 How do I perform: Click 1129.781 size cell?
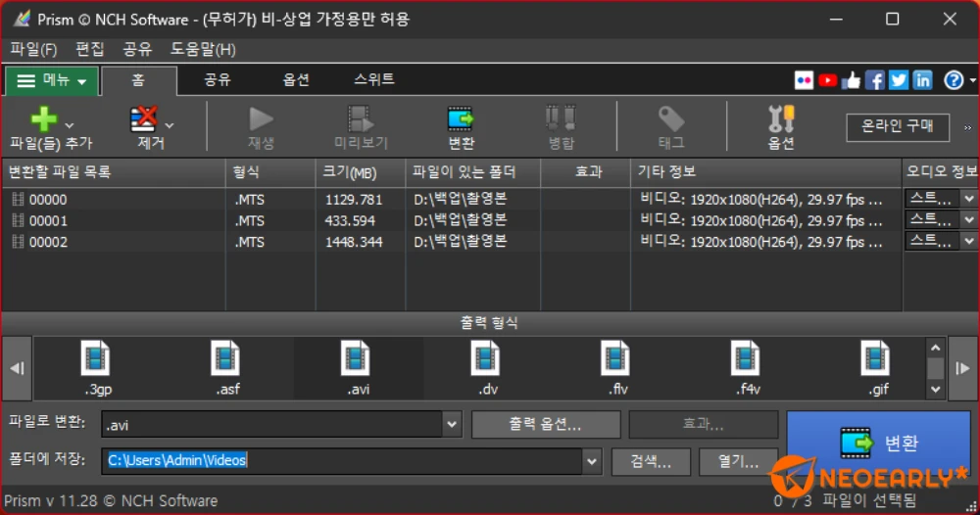[353, 200]
